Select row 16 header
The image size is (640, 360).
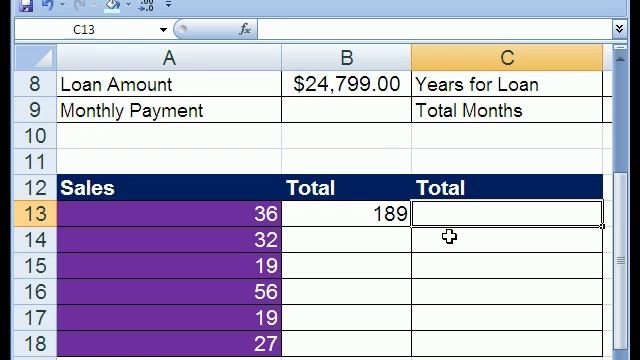tap(35, 292)
